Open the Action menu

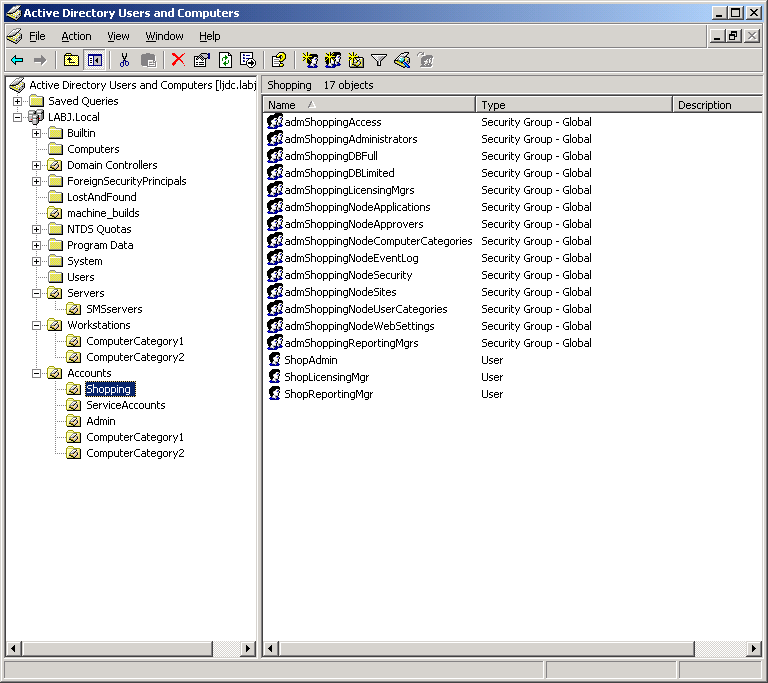pyautogui.click(x=76, y=36)
